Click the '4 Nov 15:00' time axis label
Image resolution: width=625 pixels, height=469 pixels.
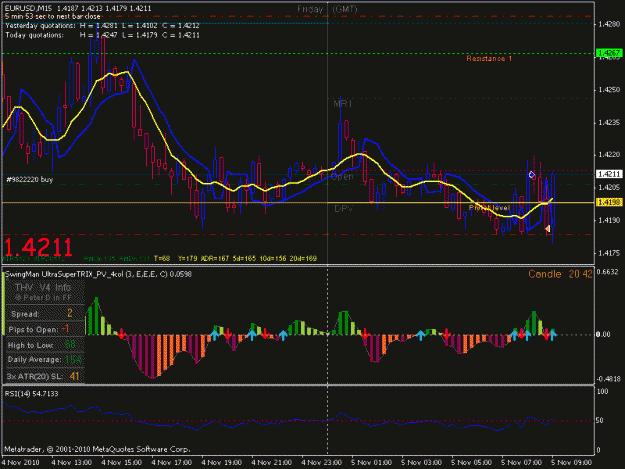tap(122, 463)
